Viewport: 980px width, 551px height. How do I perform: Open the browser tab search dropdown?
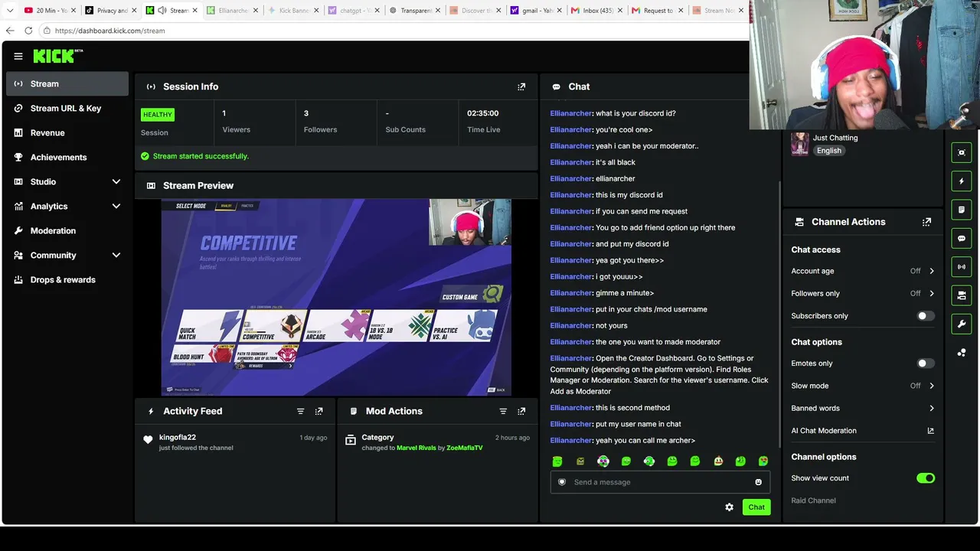[10, 10]
